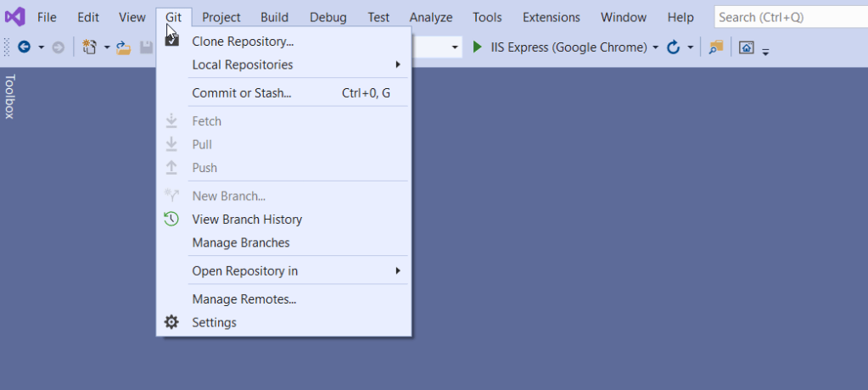The image size is (868, 390).
Task: Open Git Settings with gear icon
Action: coord(214,322)
